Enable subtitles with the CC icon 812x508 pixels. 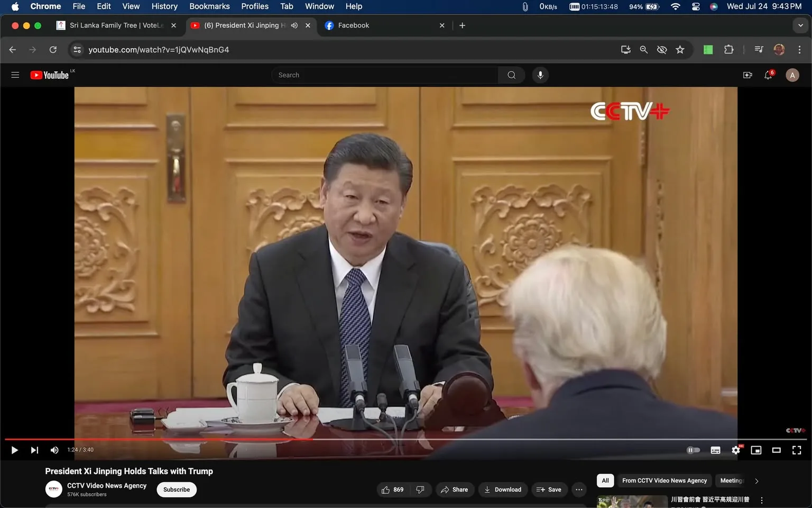[715, 450]
